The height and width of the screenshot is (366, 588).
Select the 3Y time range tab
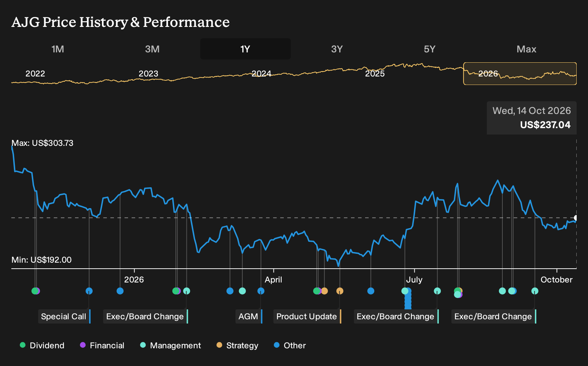337,49
